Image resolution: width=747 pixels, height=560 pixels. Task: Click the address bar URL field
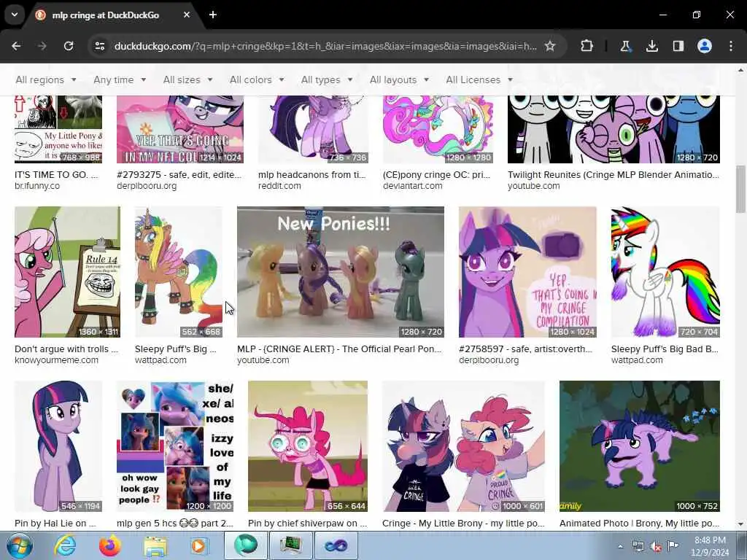click(x=325, y=46)
